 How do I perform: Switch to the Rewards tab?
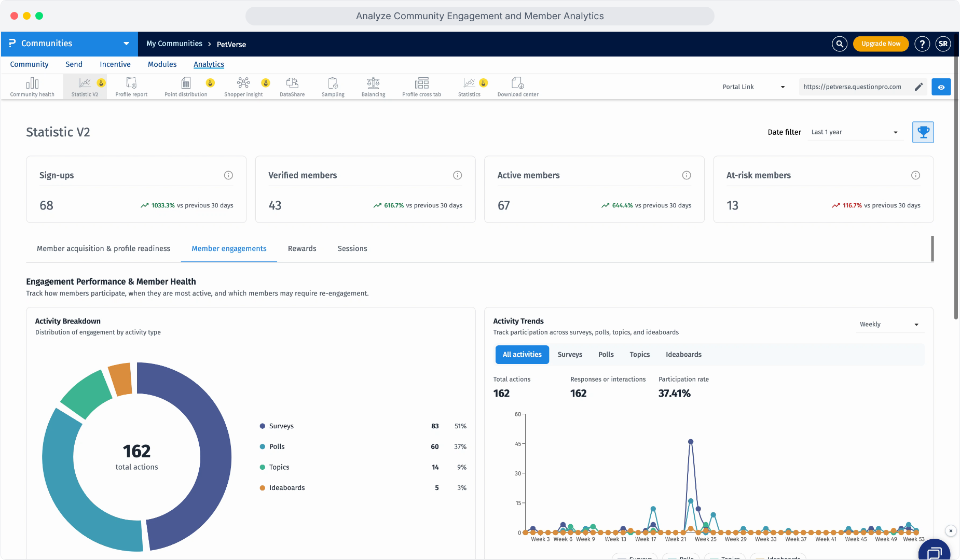(x=302, y=249)
